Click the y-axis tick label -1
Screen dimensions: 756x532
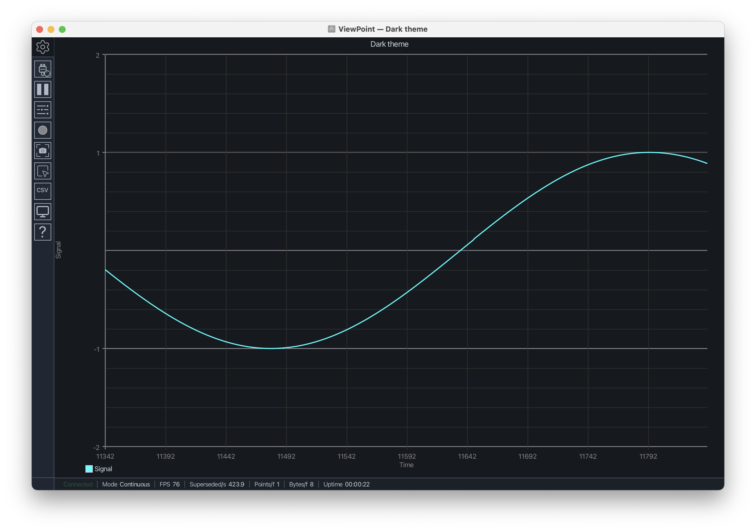pos(96,349)
